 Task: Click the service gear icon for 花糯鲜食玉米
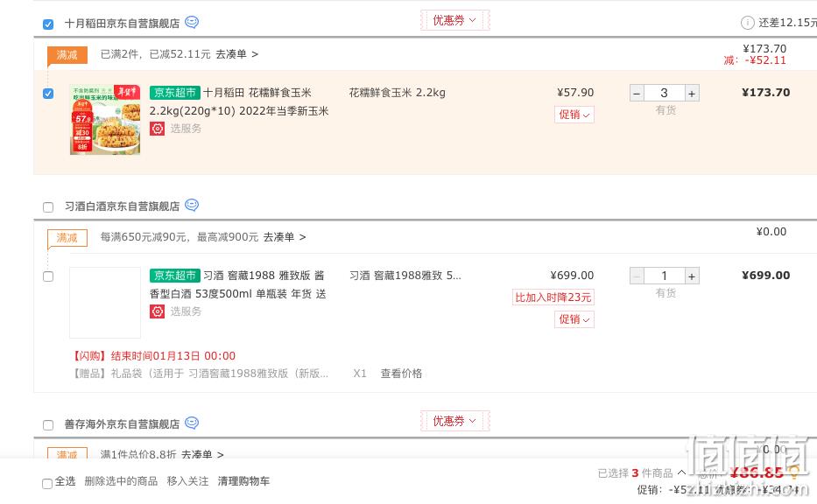tap(158, 128)
